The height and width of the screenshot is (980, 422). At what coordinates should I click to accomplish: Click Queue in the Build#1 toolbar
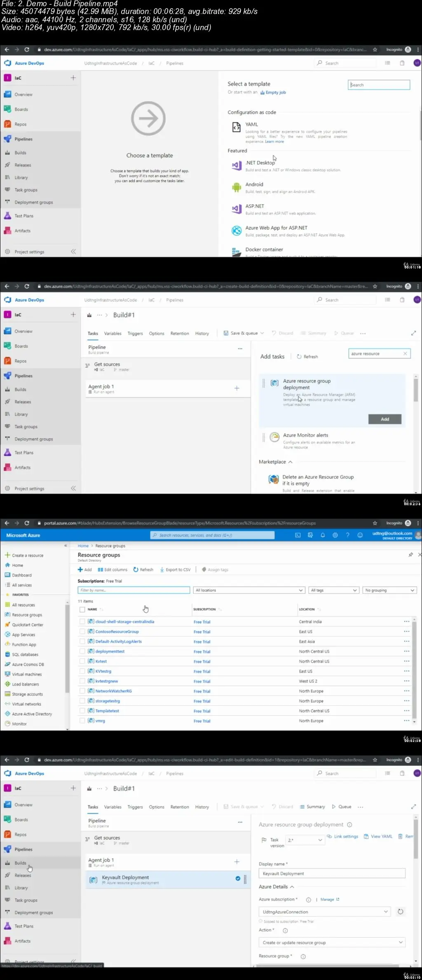(342, 807)
